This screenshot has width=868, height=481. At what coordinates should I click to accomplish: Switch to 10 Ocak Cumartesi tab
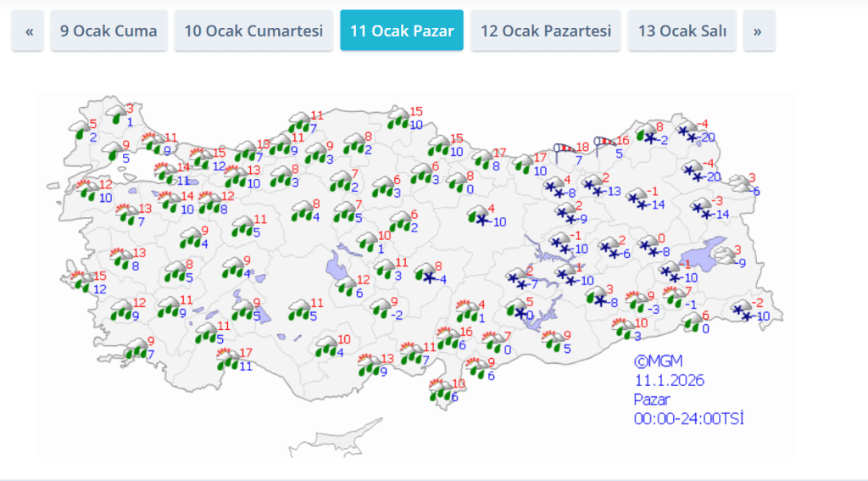[253, 31]
